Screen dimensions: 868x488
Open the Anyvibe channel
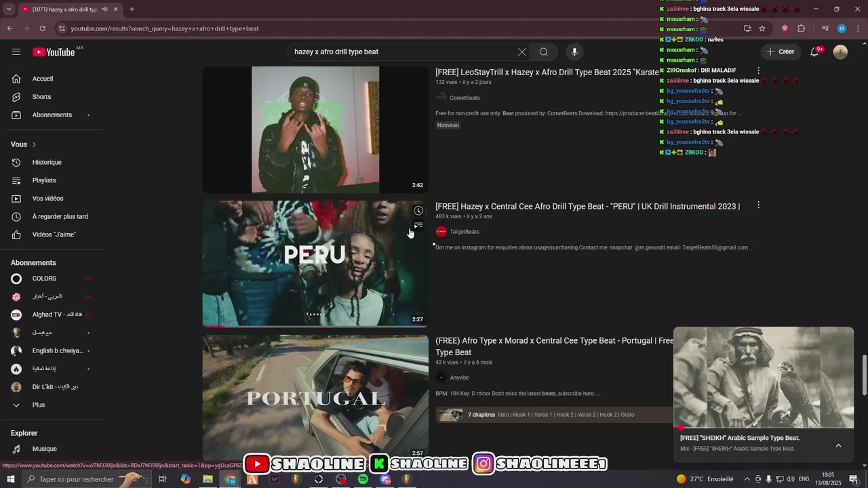pyautogui.click(x=459, y=378)
